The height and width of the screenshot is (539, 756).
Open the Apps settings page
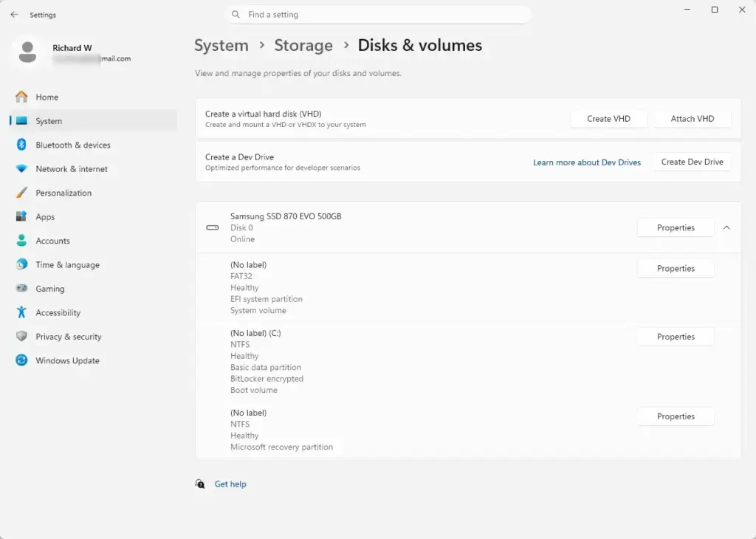point(93,216)
